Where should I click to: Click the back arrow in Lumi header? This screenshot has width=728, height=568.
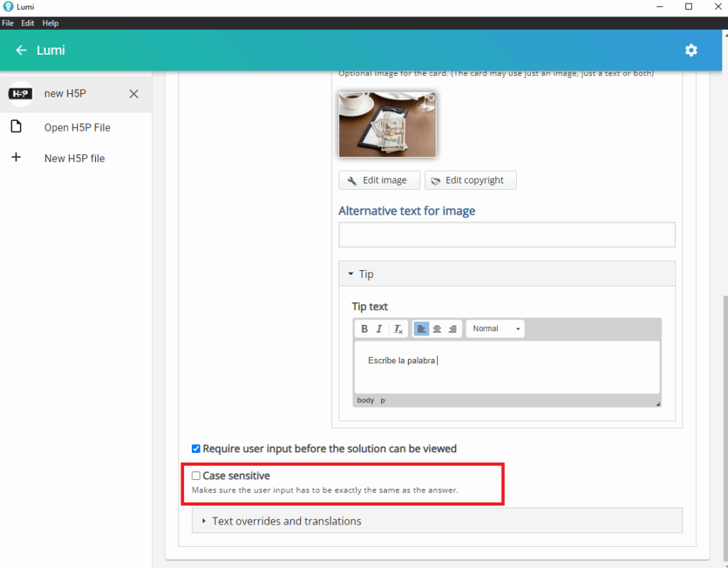[21, 50]
